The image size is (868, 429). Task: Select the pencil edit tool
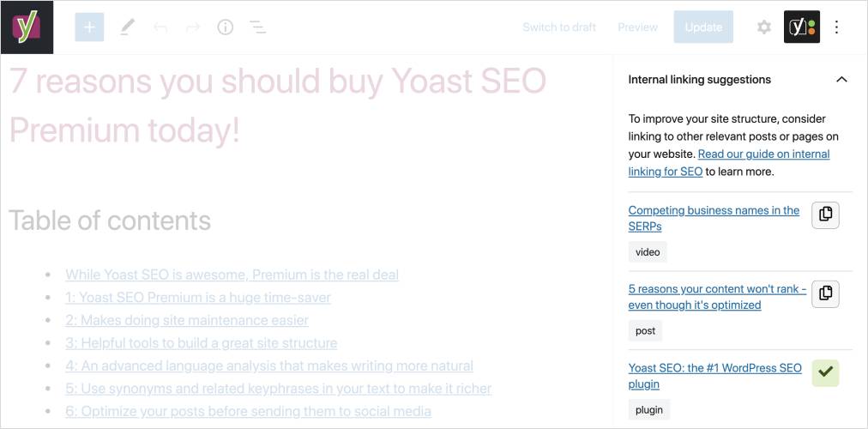click(127, 27)
